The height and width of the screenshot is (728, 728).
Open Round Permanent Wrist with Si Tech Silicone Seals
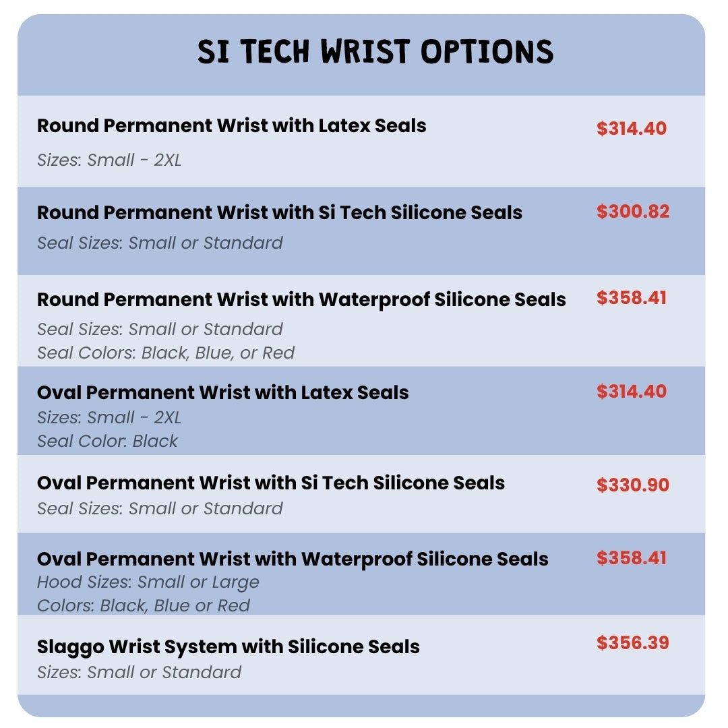tap(279, 213)
